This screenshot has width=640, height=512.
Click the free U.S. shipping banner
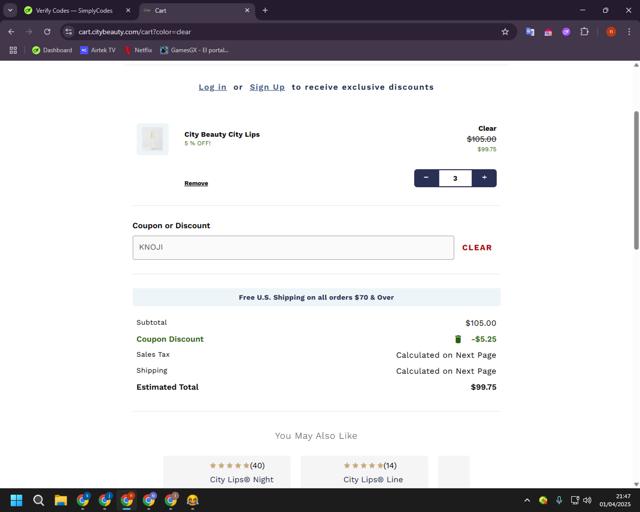pyautogui.click(x=316, y=297)
